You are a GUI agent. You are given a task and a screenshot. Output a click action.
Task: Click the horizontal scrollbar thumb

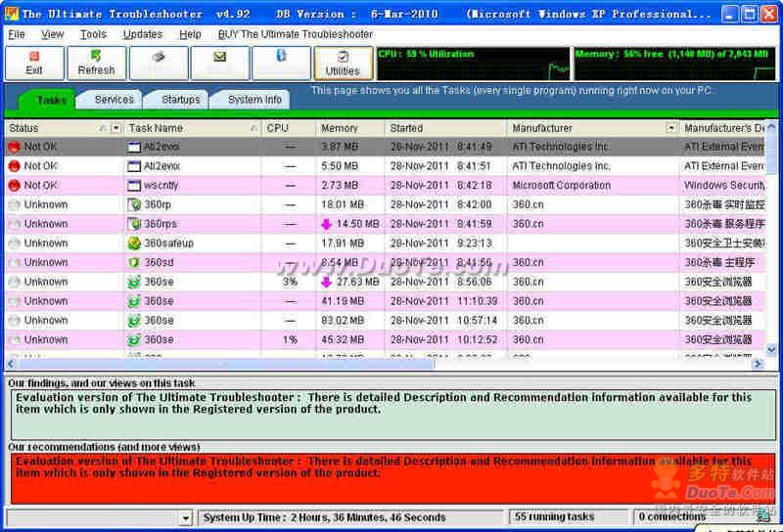226,364
